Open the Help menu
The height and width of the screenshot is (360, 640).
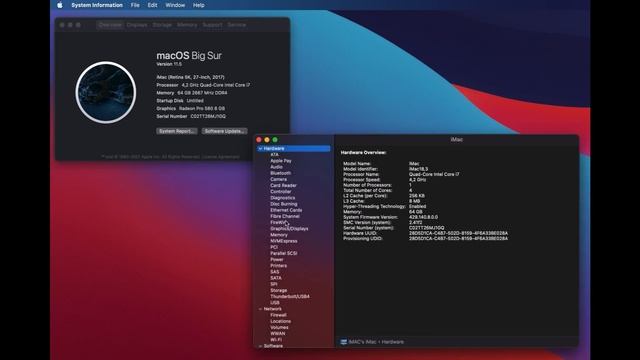[x=199, y=5]
